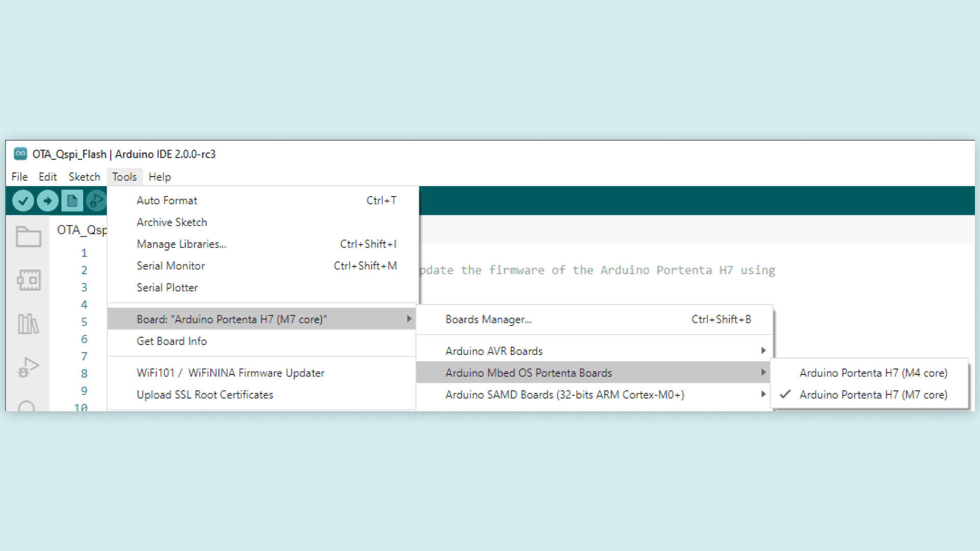Select Arduino Portenta H7 (M4 core) board
This screenshot has height=551, width=980.
(x=873, y=373)
